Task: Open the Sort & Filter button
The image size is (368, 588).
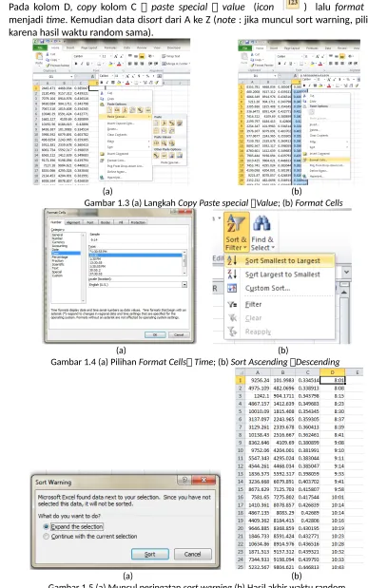Action: (237, 233)
